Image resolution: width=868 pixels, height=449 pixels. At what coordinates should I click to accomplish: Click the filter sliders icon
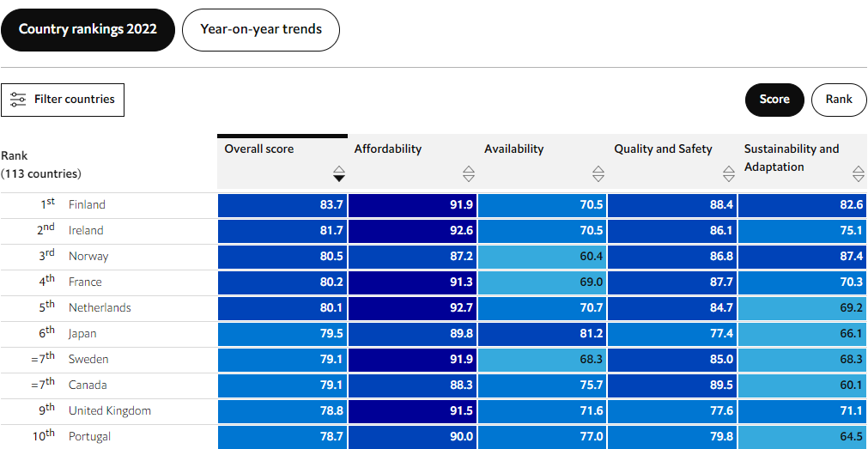[x=18, y=100]
